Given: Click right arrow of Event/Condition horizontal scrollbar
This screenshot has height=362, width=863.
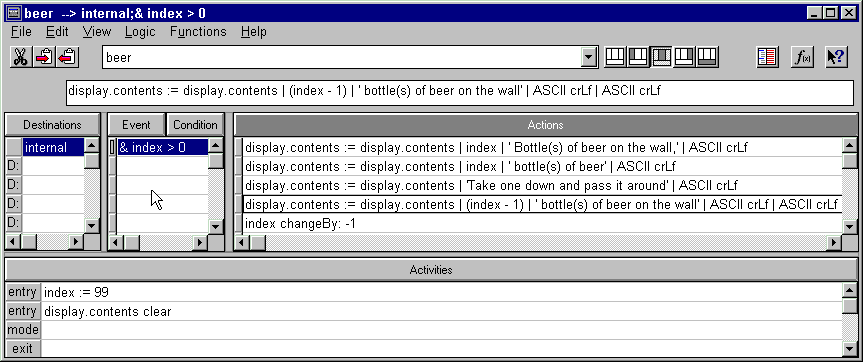Looking at the screenshot, I should point(201,242).
